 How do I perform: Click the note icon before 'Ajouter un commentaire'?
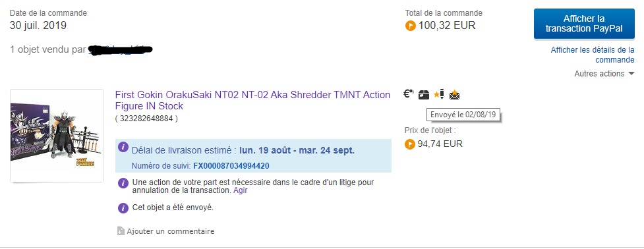121,231
